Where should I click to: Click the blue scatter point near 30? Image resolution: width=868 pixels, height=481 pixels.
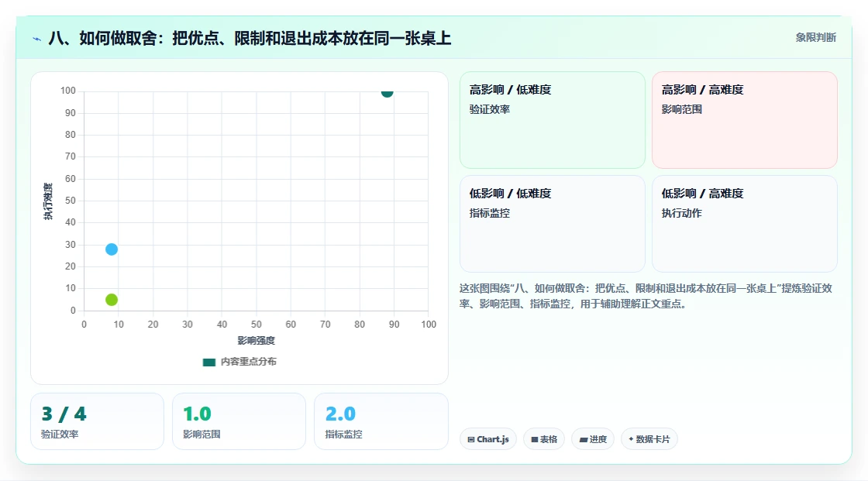pos(112,249)
